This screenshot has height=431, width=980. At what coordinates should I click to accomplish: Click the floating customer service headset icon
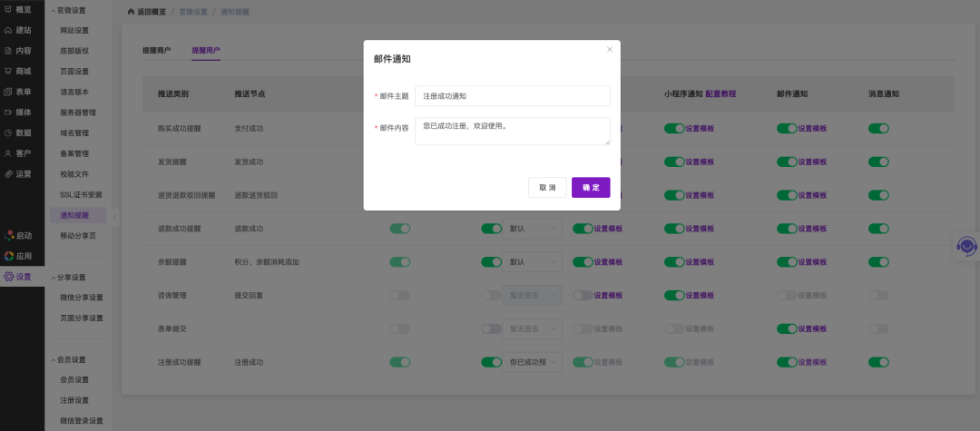(967, 246)
